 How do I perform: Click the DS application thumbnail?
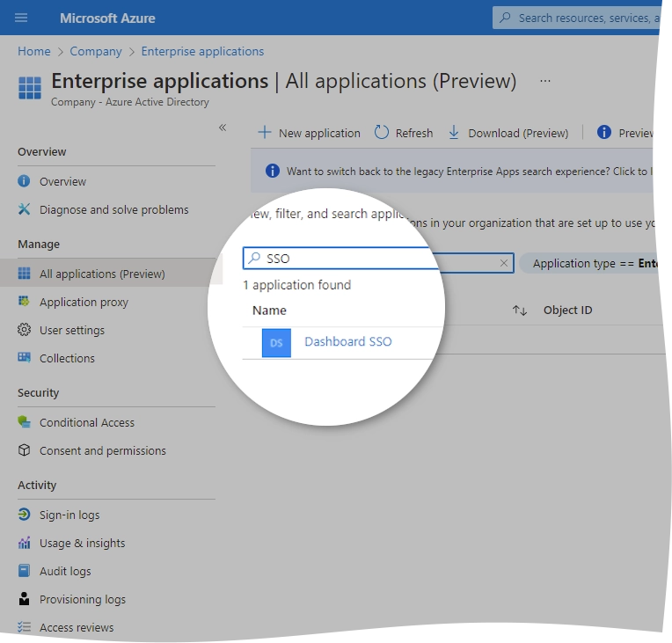point(276,343)
